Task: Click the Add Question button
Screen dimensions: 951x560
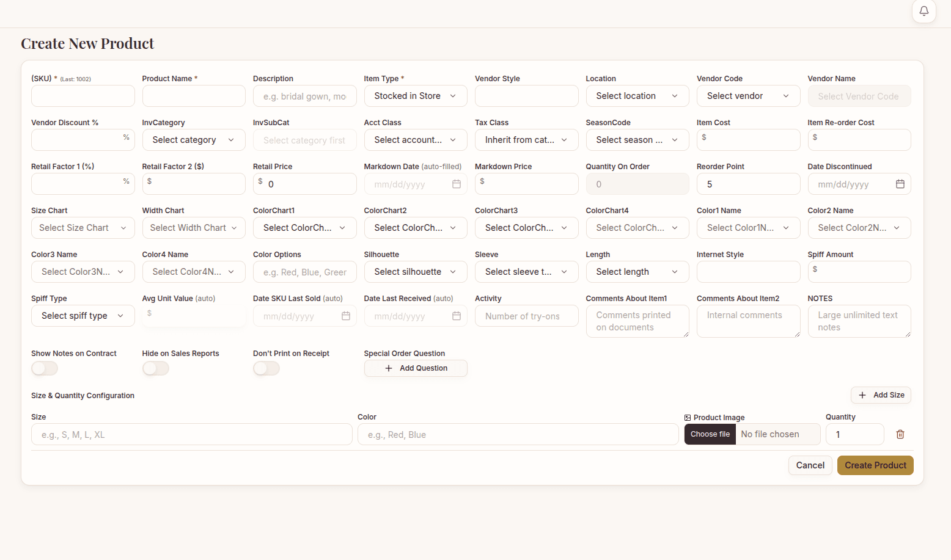Action: click(x=416, y=368)
